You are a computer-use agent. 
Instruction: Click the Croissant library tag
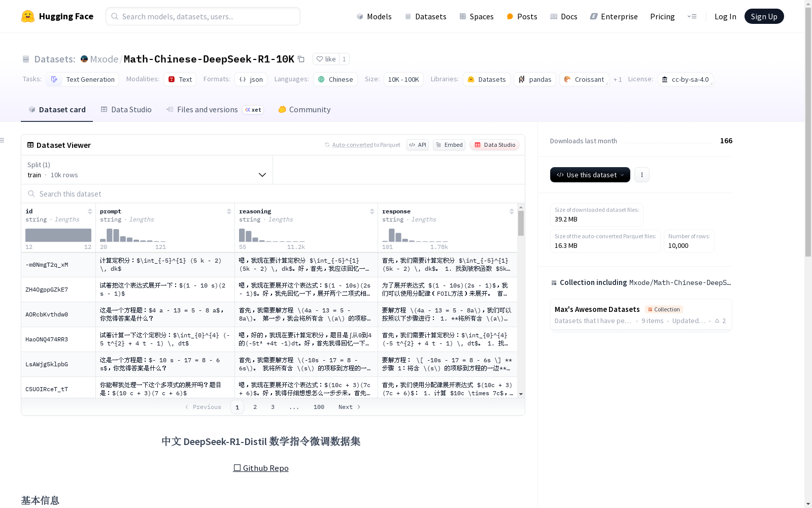[x=584, y=79]
